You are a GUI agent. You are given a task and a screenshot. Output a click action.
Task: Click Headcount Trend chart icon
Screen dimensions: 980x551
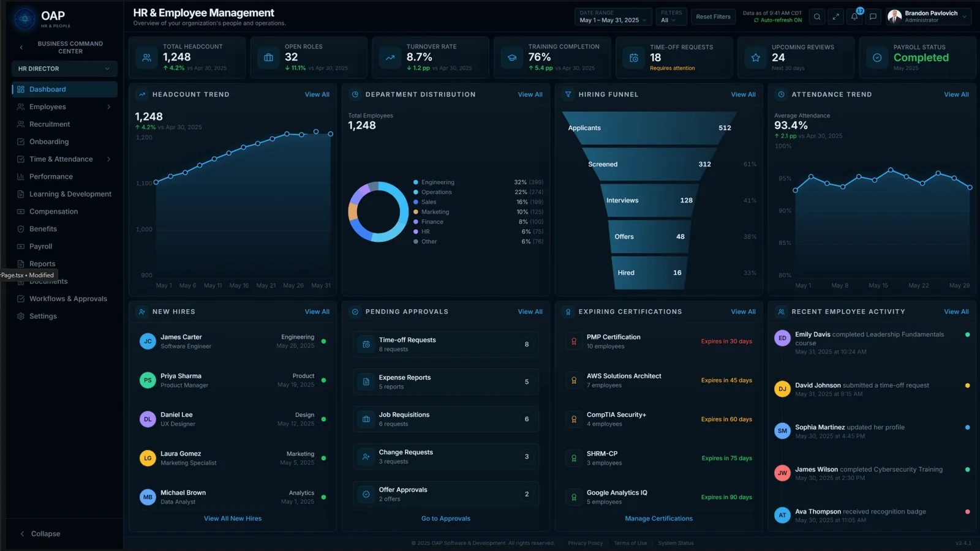pyautogui.click(x=142, y=95)
